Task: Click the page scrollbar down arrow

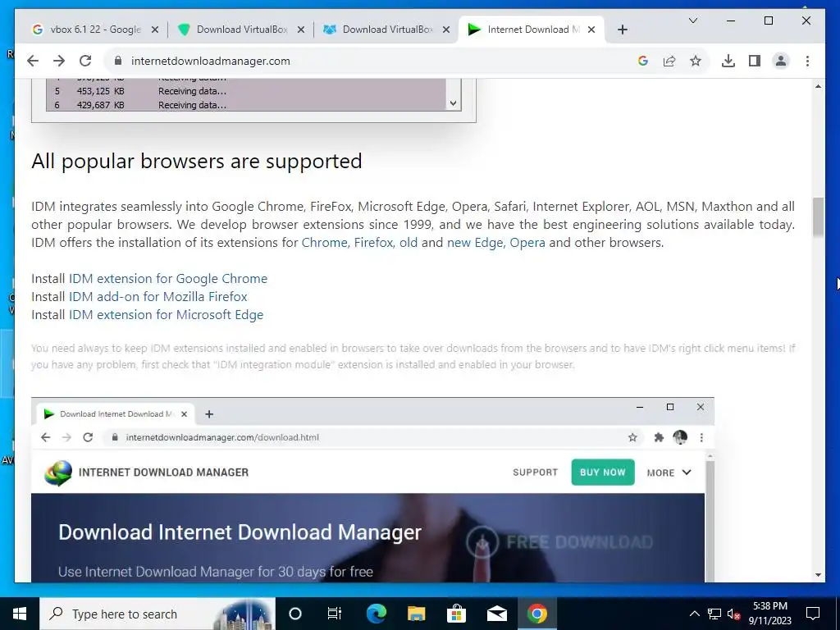Action: [x=818, y=575]
